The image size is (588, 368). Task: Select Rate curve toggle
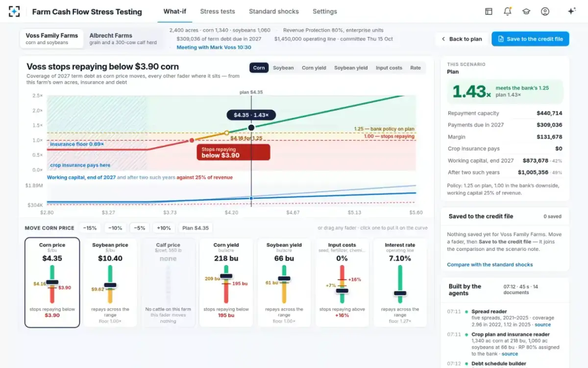416,68
